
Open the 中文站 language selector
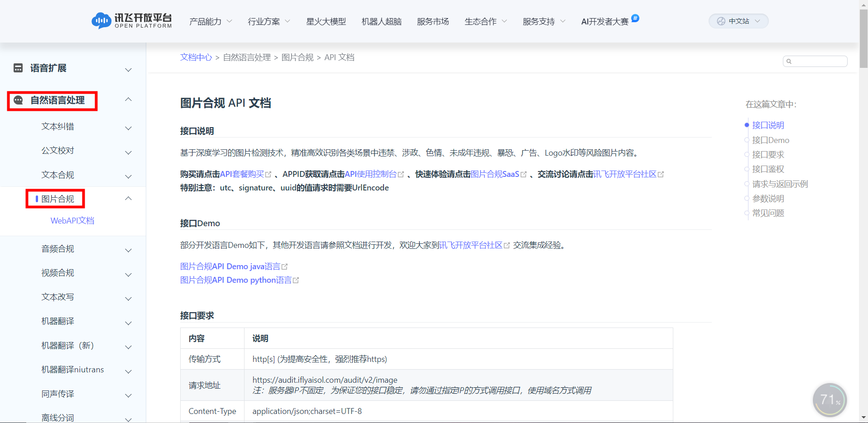(739, 21)
